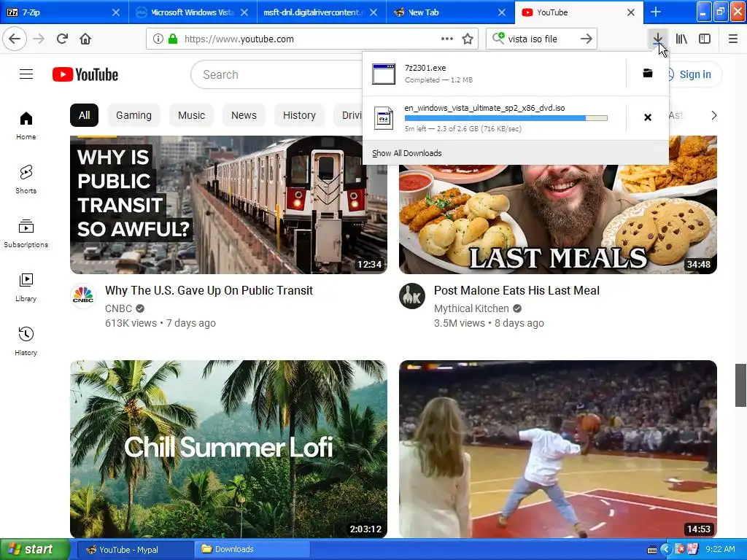This screenshot has width=747, height=560.
Task: View site information icon in address bar
Action: (158, 39)
